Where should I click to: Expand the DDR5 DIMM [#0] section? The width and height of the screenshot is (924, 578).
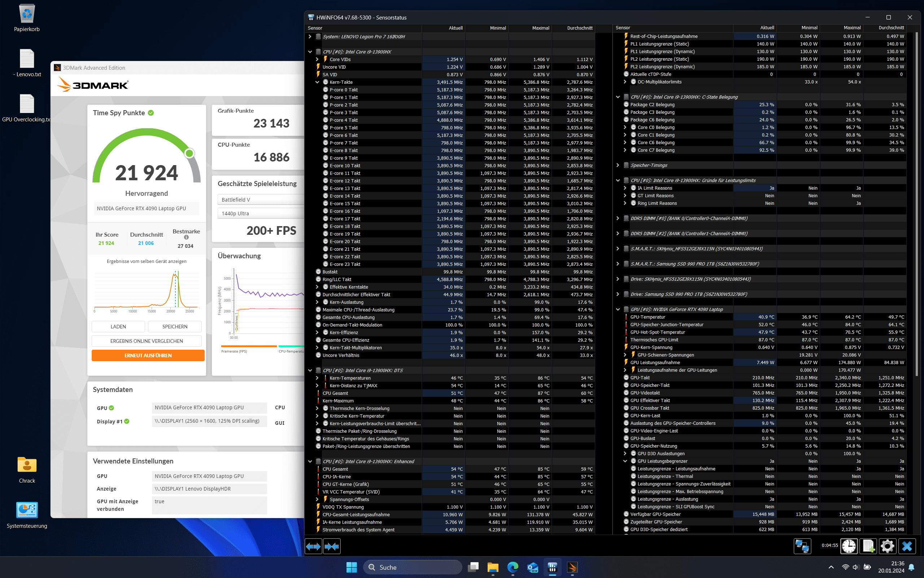pos(618,218)
